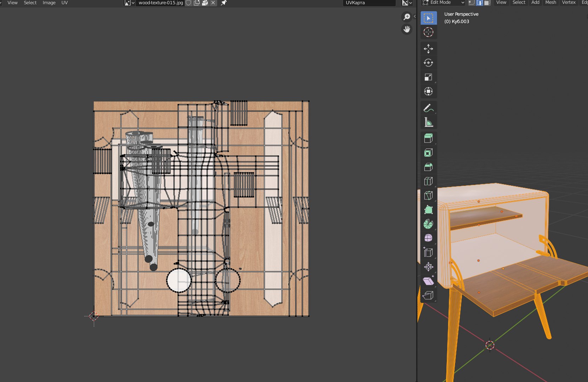The height and width of the screenshot is (382, 588).
Task: Open the image browse dropdown
Action: (x=129, y=3)
